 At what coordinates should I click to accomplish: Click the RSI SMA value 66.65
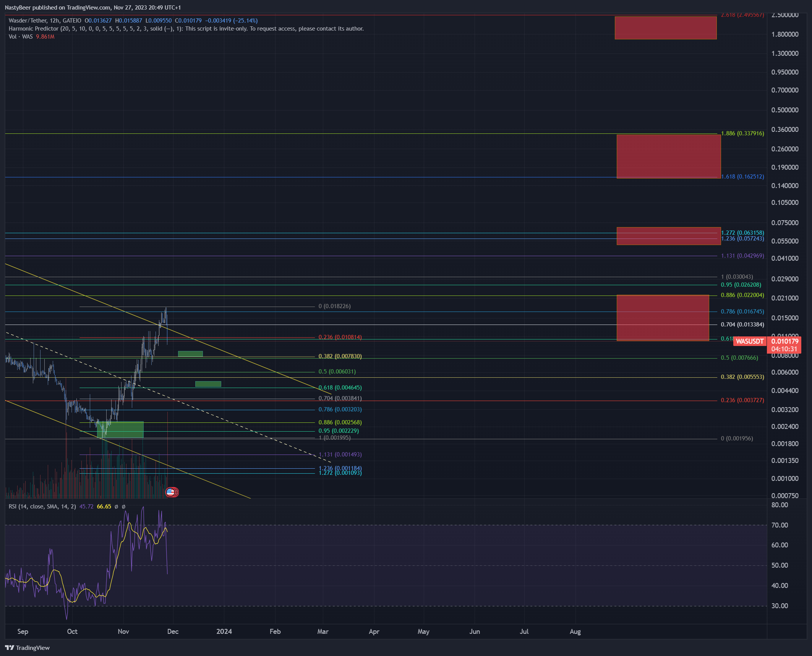click(x=104, y=507)
